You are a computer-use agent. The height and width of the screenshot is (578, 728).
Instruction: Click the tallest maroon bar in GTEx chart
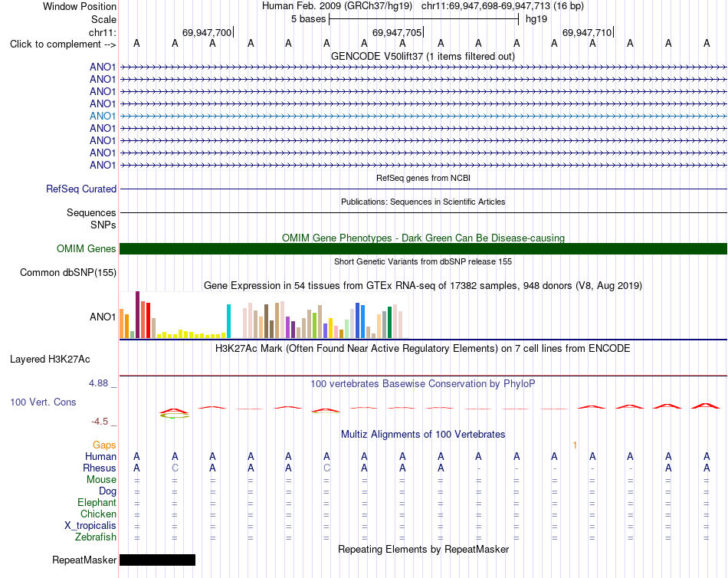137,314
